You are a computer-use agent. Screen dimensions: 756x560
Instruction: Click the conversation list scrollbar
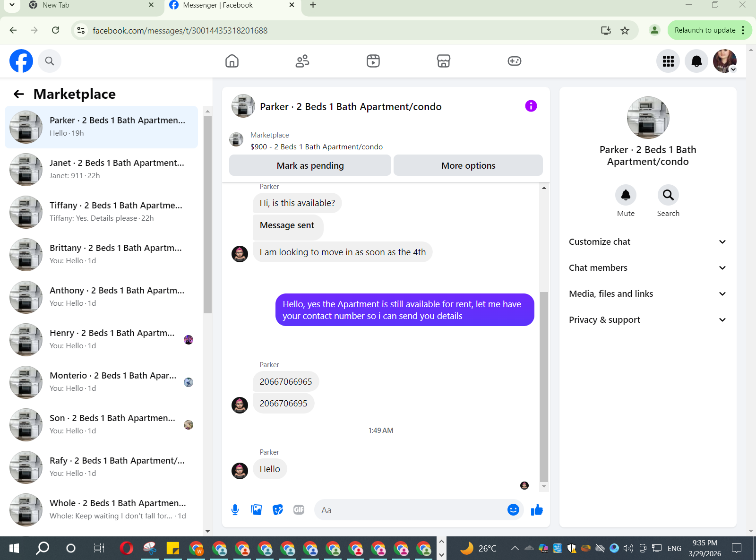coord(207,214)
